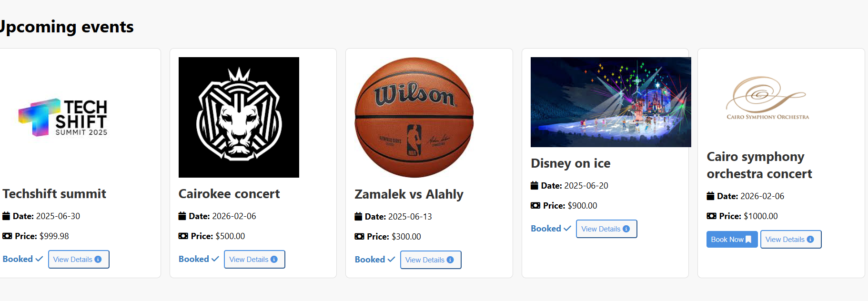The height and width of the screenshot is (301, 868).
Task: Click Booked checkmark on Techshift summit
Action: pyautogui.click(x=39, y=259)
